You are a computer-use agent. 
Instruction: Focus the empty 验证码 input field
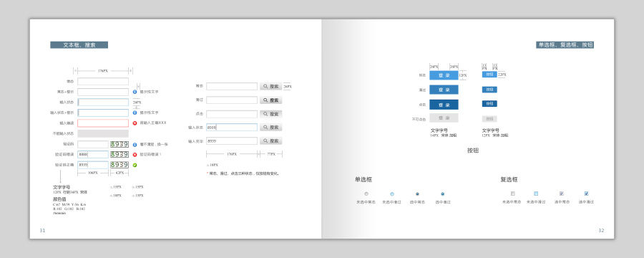tap(93, 145)
